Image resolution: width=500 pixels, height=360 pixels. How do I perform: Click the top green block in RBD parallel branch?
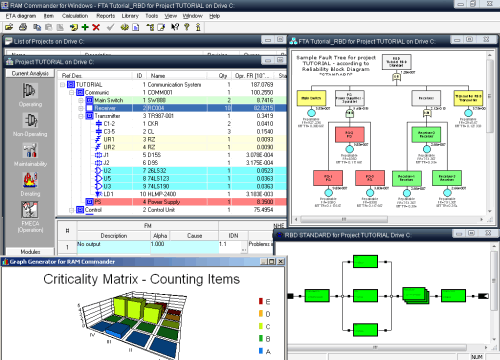365,262
